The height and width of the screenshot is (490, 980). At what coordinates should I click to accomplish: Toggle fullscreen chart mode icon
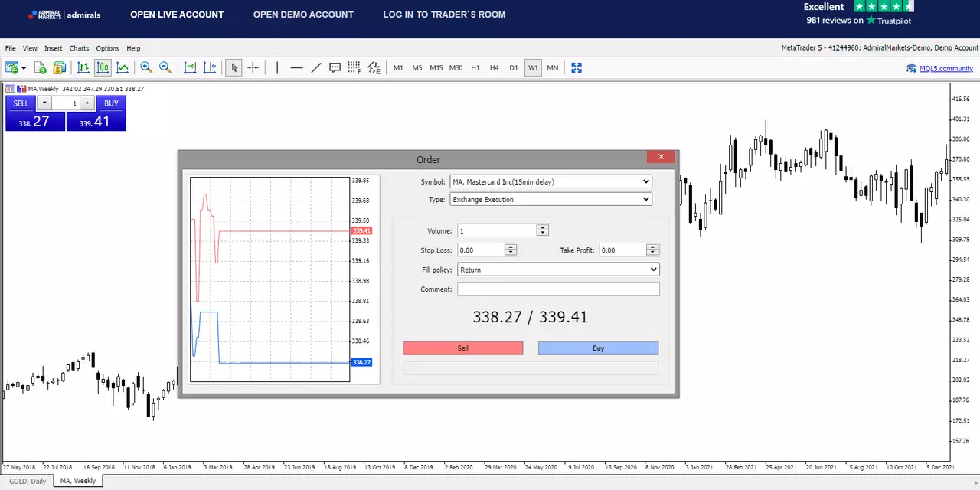point(577,68)
